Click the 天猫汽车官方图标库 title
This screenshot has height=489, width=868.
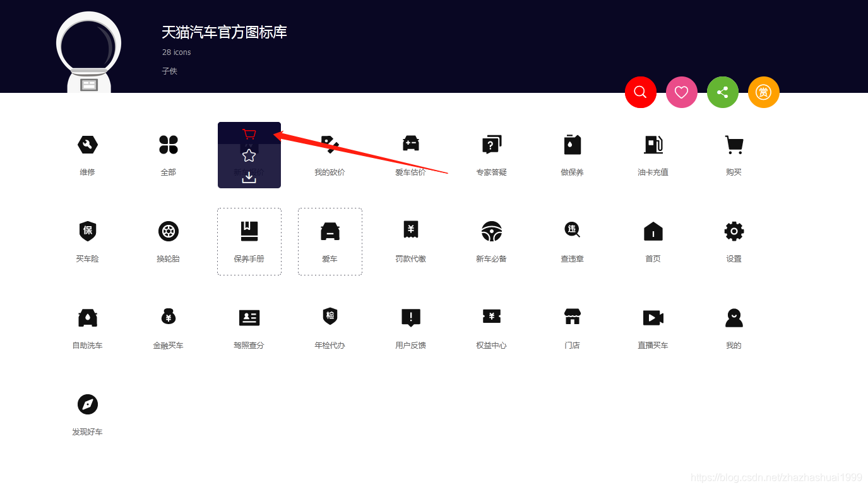(x=224, y=32)
